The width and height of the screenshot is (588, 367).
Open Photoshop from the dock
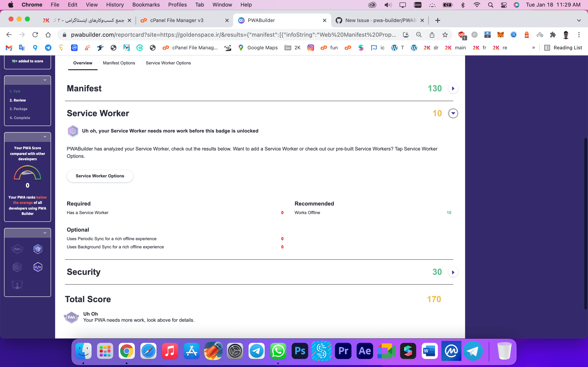300,351
